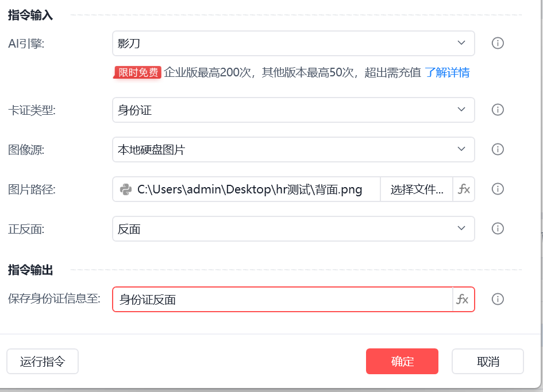The width and height of the screenshot is (543, 392).
Task: Click the 取消 button
Action: coord(488,362)
